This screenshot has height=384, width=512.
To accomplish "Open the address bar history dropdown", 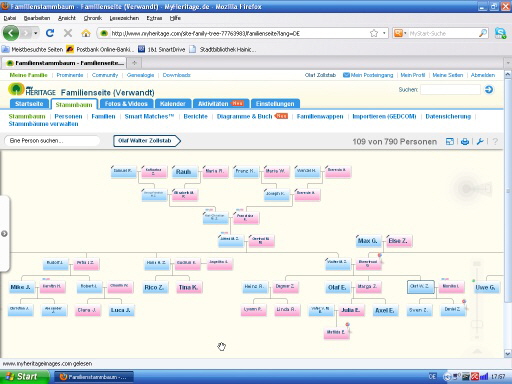I will 384,33.
